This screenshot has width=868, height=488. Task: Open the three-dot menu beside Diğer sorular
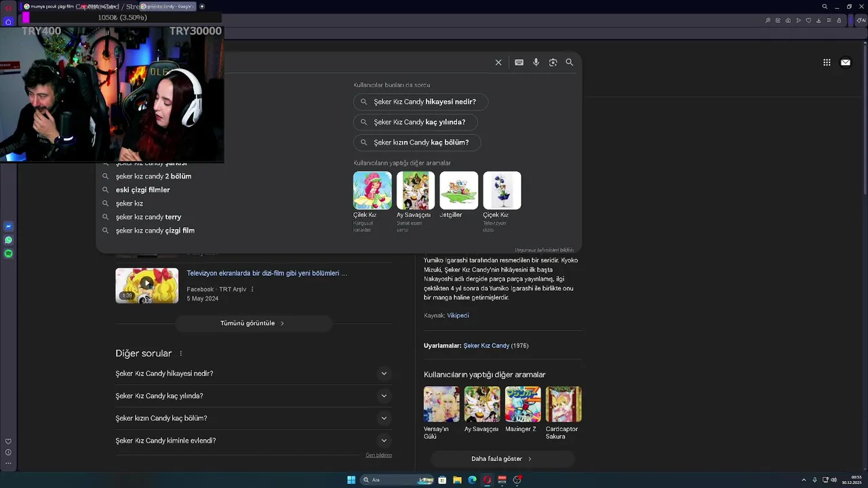point(181,353)
